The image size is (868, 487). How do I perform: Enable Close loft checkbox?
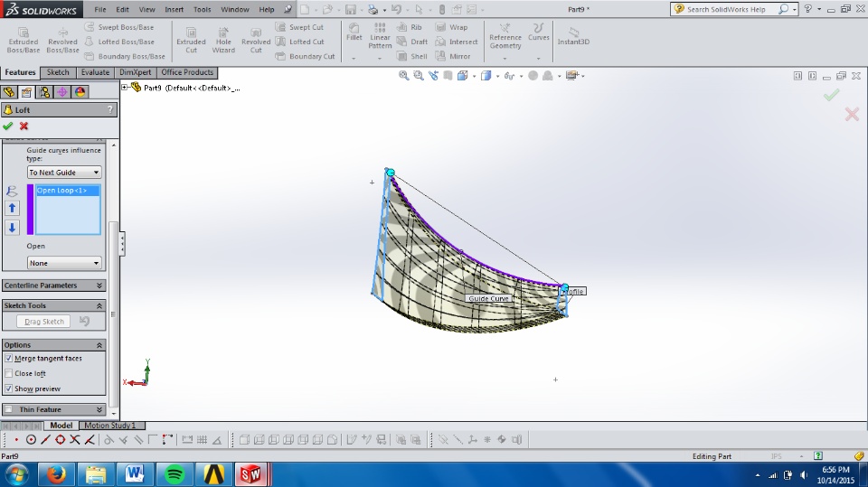pyautogui.click(x=8, y=373)
